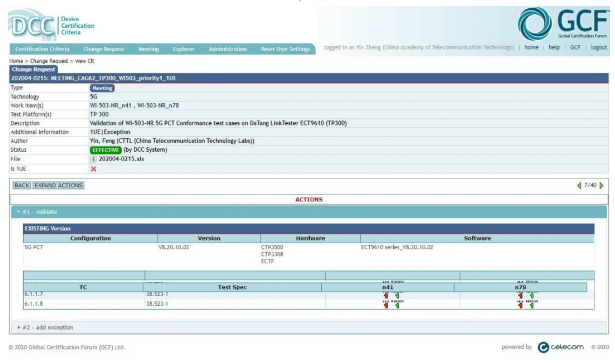The image size is (615, 364).
Task: Open the Certification Criteria menu
Action: (42, 49)
